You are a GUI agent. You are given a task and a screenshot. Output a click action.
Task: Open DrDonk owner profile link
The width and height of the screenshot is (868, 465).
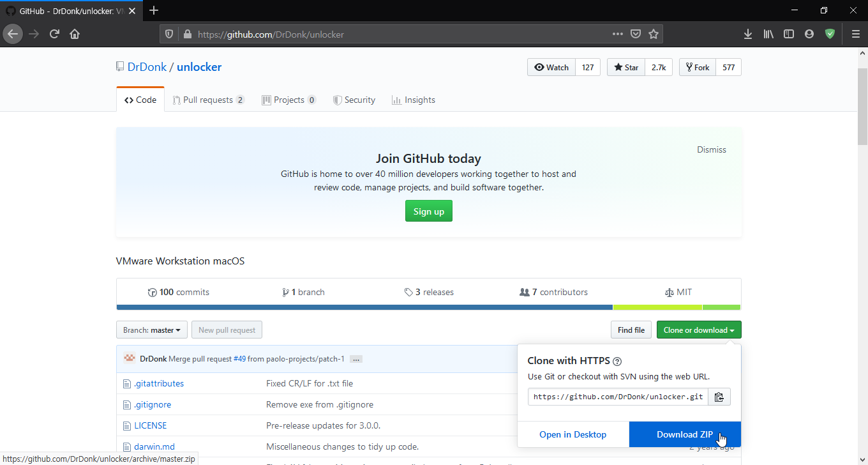coord(147,67)
